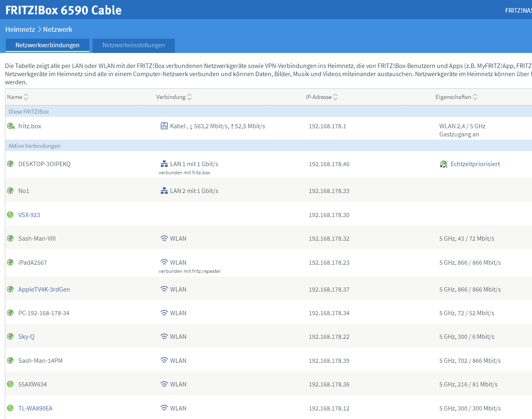Open the fritz.box device link
Viewport: 532px width, 419px height.
[30, 126]
